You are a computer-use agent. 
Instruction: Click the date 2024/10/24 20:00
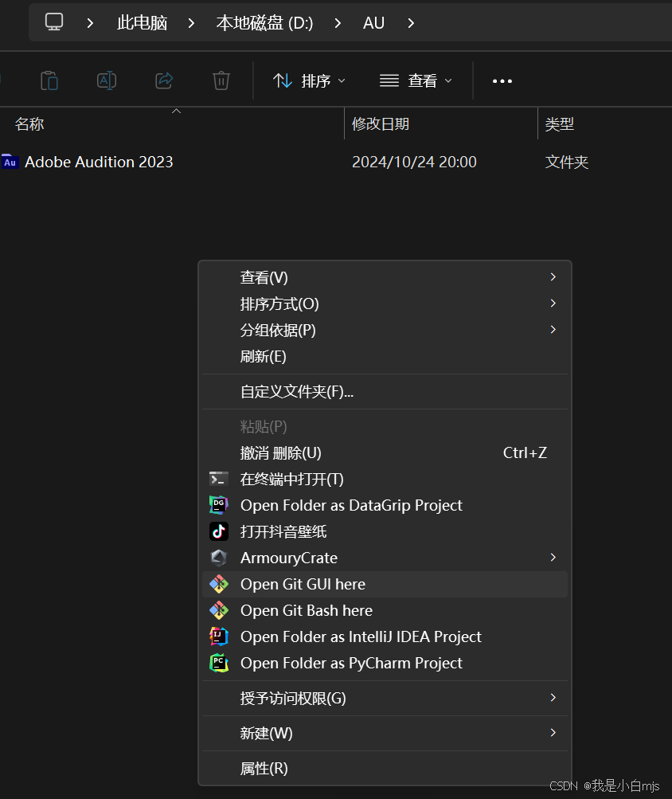pos(414,162)
